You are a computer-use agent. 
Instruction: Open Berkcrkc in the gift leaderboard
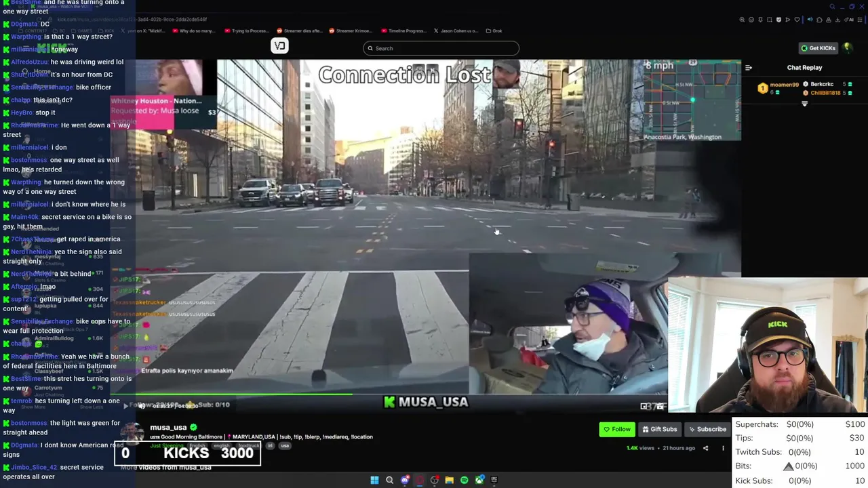coord(822,84)
